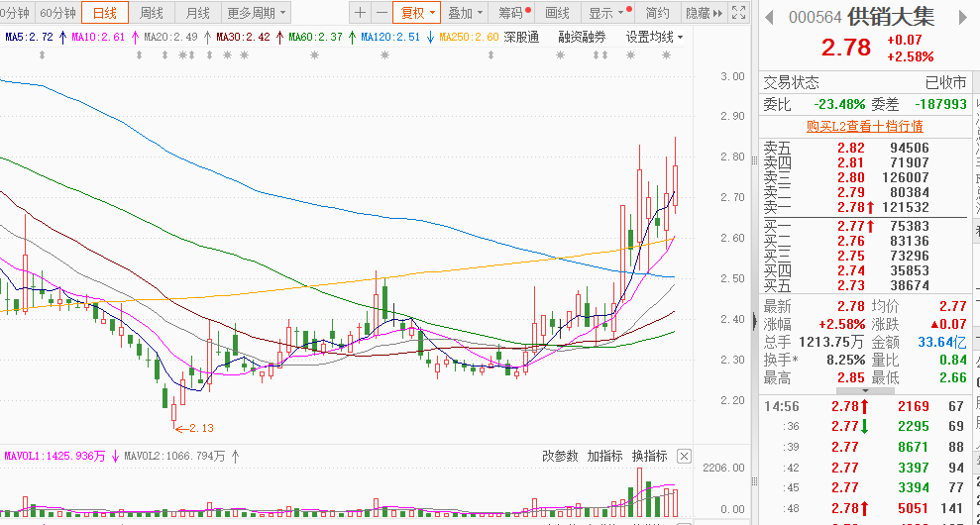
Task: Click the MA60:2.37 moving average label
Action: coord(316,38)
